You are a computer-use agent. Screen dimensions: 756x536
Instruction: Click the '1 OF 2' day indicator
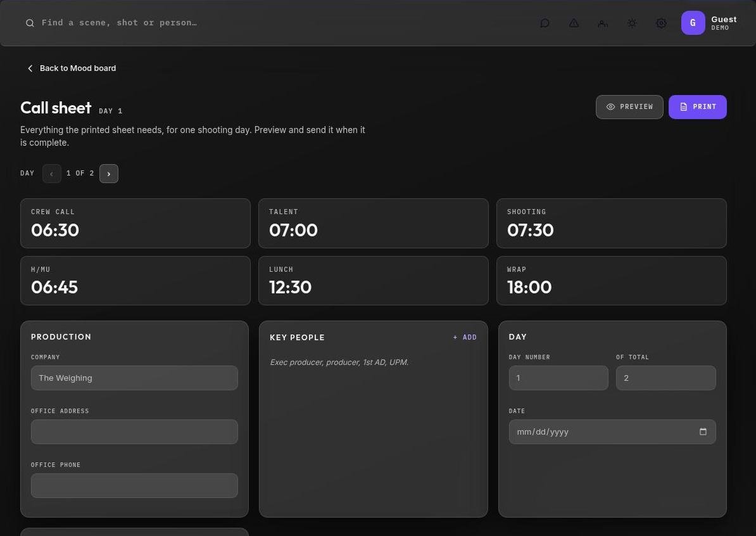(80, 173)
